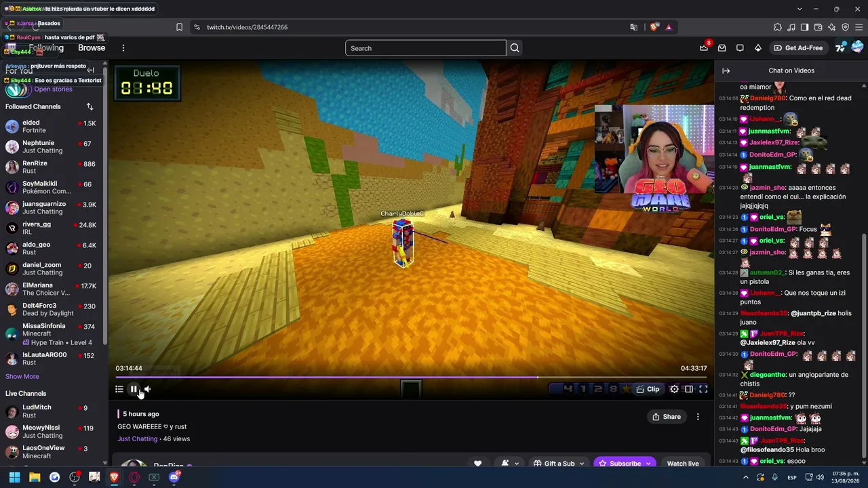The image size is (868, 488).
Task: Show hidden system tray icons
Action: (746, 477)
